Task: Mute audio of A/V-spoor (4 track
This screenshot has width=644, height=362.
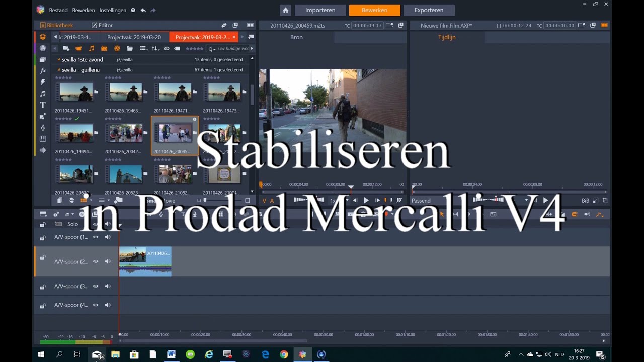Action: (x=108, y=305)
